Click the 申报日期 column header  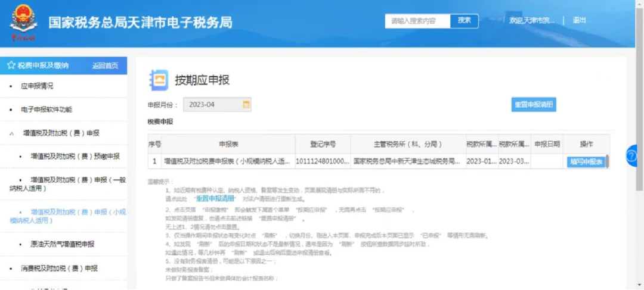(x=547, y=144)
